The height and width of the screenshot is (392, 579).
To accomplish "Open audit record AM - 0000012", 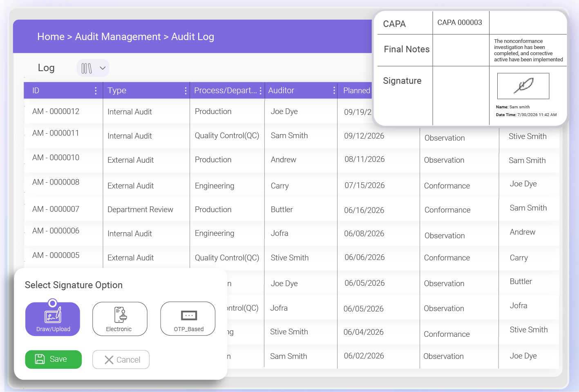I will click(x=56, y=112).
